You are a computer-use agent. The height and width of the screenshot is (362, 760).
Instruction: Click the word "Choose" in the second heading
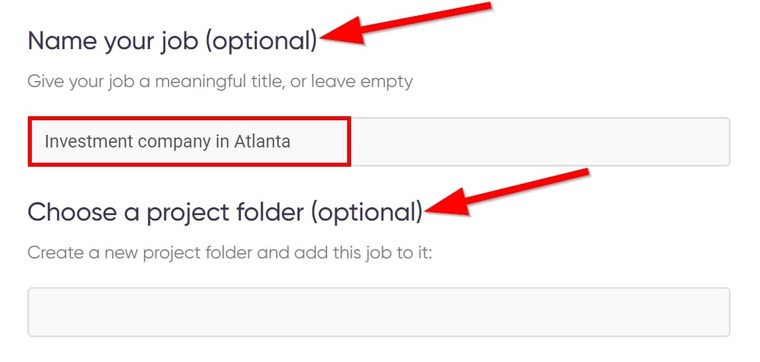pyautogui.click(x=72, y=212)
